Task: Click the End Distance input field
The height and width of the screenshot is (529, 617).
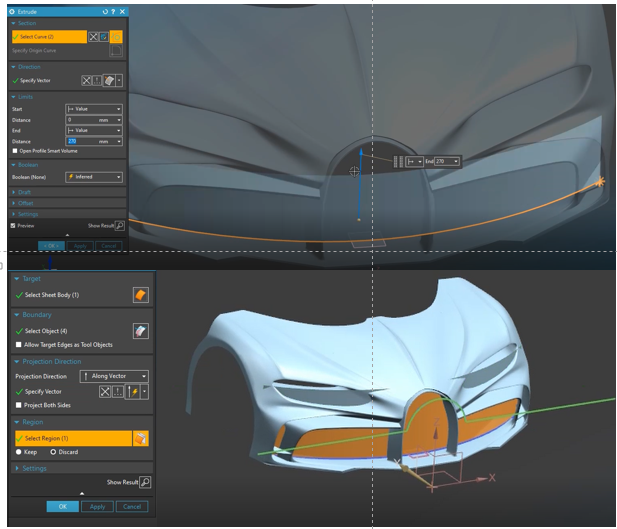Action: click(x=94, y=141)
